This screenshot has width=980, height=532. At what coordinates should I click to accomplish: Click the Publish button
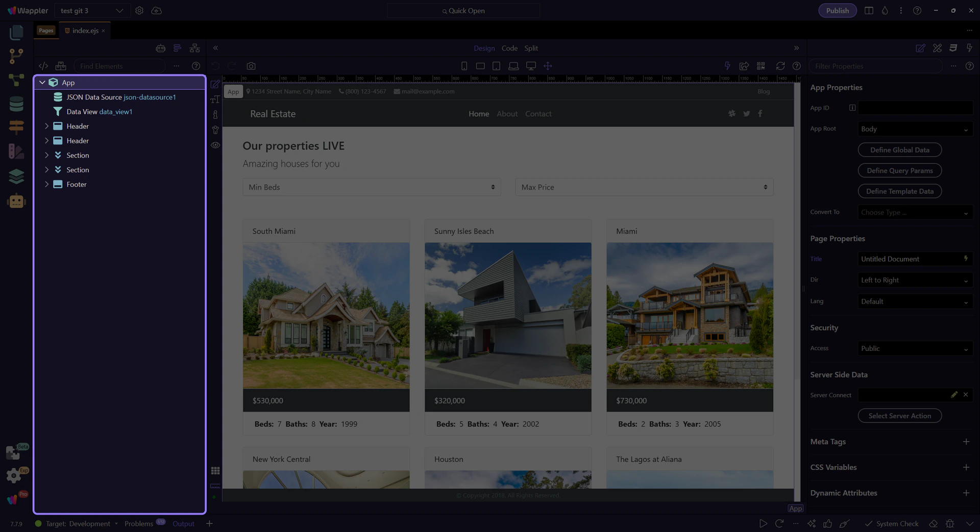coord(837,11)
